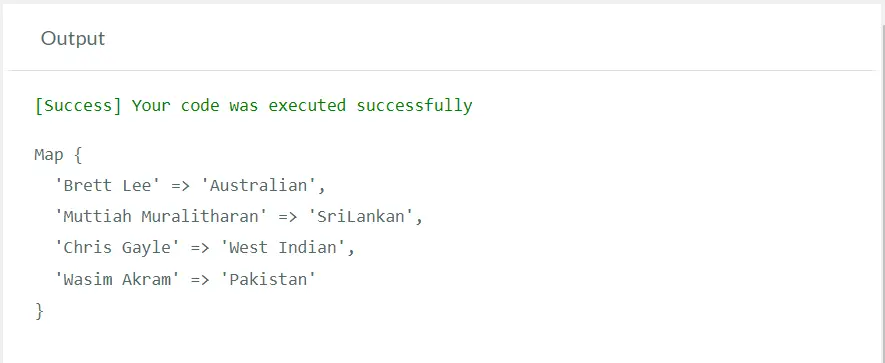Select the 'SriLankan' value string
The height and width of the screenshot is (363, 885).
[x=361, y=216]
